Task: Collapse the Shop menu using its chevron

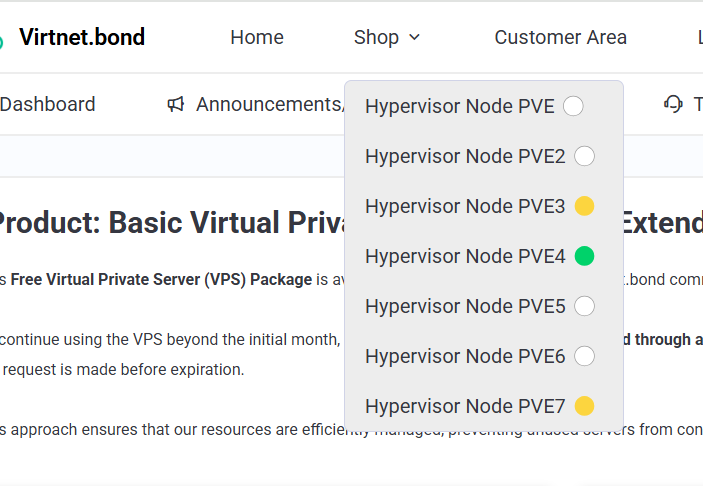Action: coord(415,38)
